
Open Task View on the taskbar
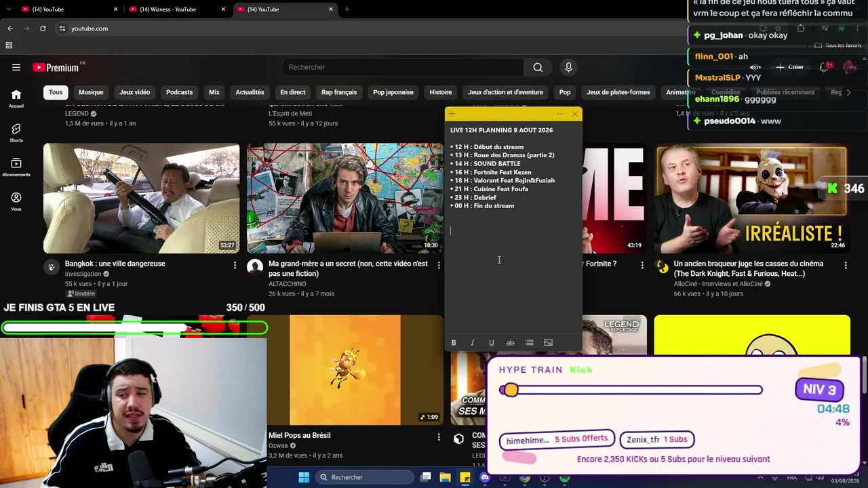[x=426, y=477]
